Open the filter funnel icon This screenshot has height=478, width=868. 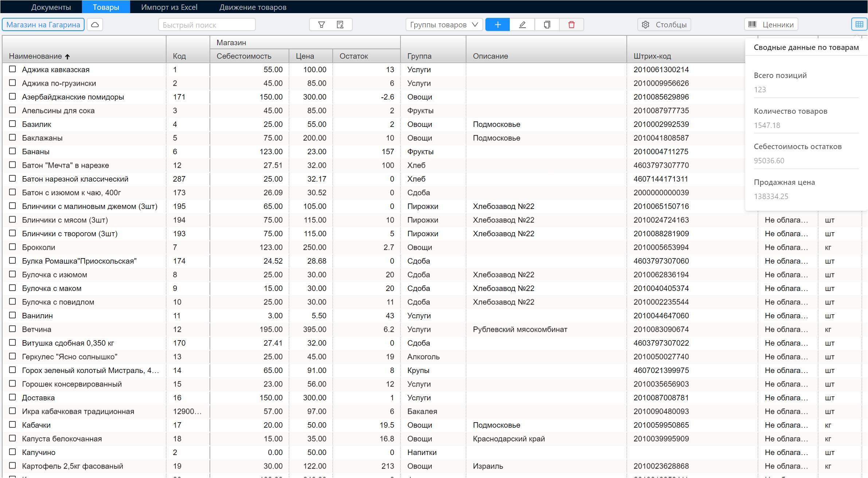coord(321,24)
